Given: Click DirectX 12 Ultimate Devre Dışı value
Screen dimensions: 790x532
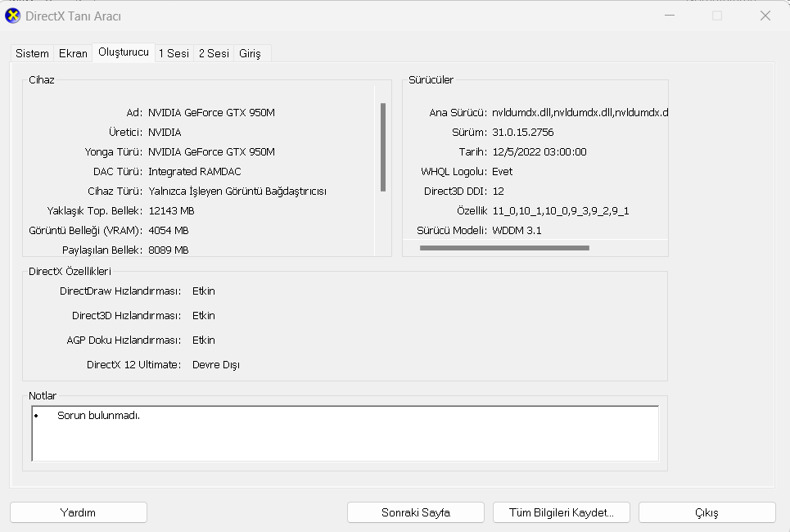Looking at the screenshot, I should click(x=216, y=365).
